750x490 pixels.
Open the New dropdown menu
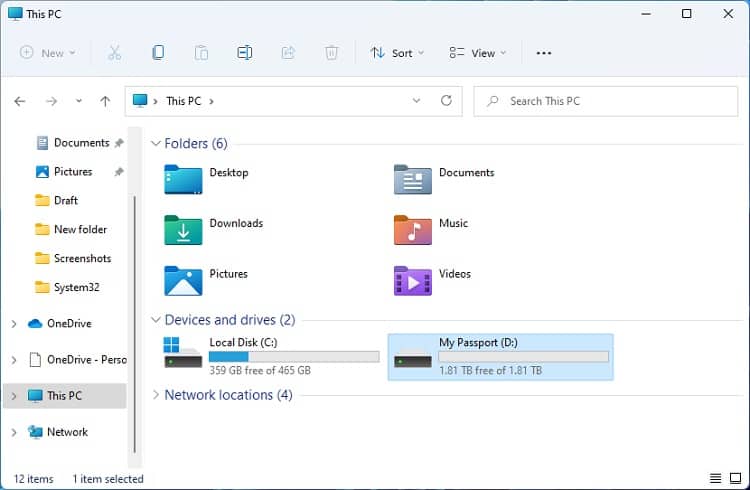pos(47,53)
